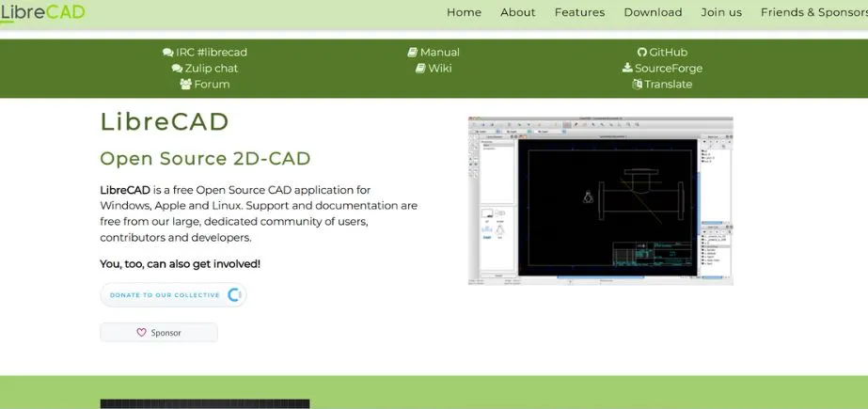Click the Open Collective logo icon
Viewport: 868px width, 409px height.
pyautogui.click(x=234, y=295)
